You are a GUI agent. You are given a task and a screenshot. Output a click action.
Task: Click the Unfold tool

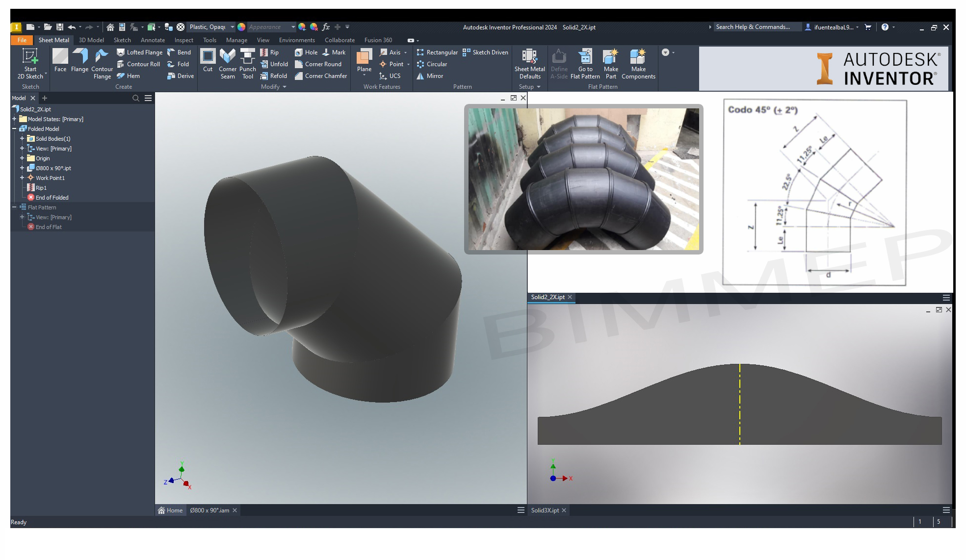coord(274,64)
